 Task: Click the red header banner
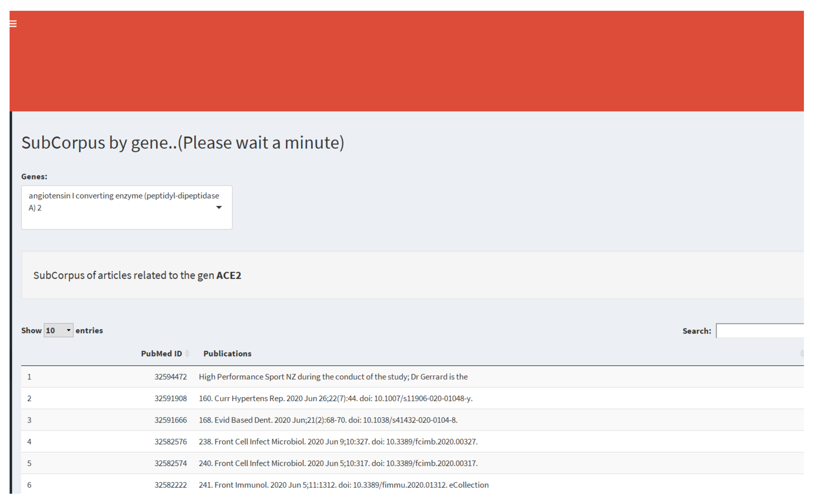(406, 61)
